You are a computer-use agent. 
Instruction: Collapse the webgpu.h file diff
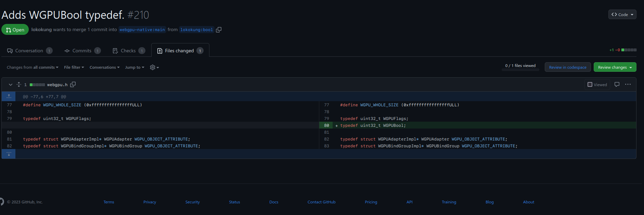(10, 84)
